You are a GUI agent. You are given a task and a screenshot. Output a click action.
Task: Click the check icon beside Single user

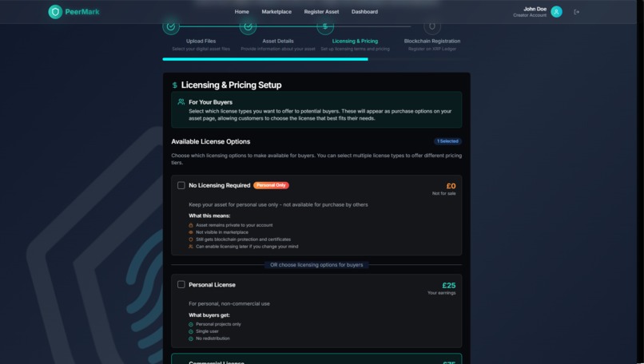191,331
